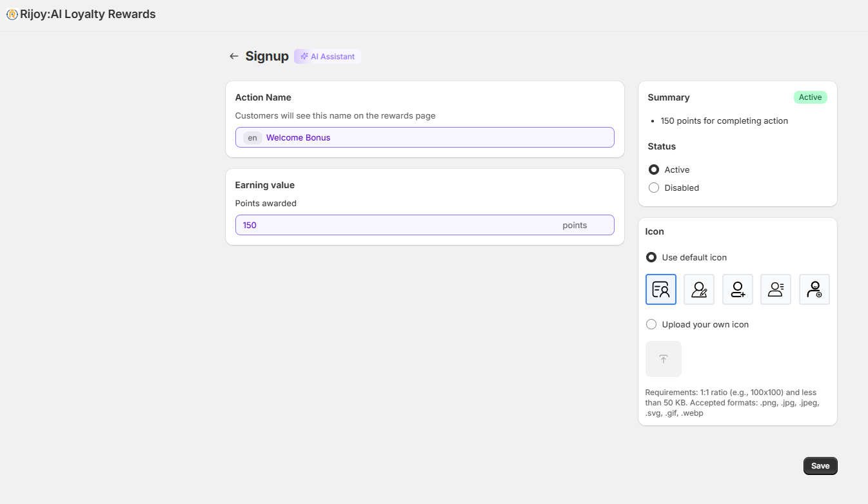Choose the user with pencil icon
The height and width of the screenshot is (504, 868).
699,289
